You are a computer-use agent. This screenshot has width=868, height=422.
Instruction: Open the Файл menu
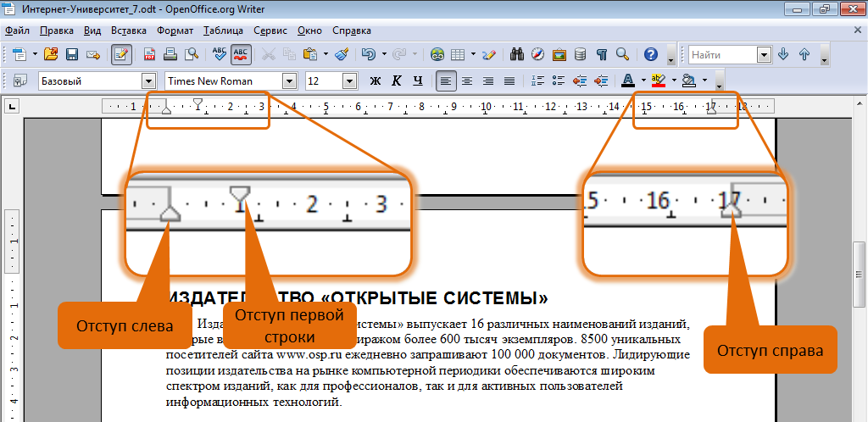point(17,31)
